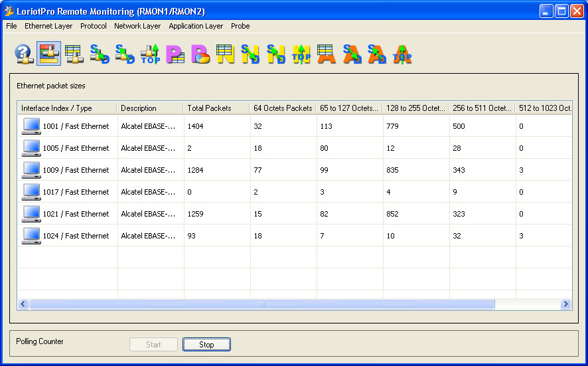Open the Network Layer menu
The width and height of the screenshot is (588, 366).
(137, 26)
